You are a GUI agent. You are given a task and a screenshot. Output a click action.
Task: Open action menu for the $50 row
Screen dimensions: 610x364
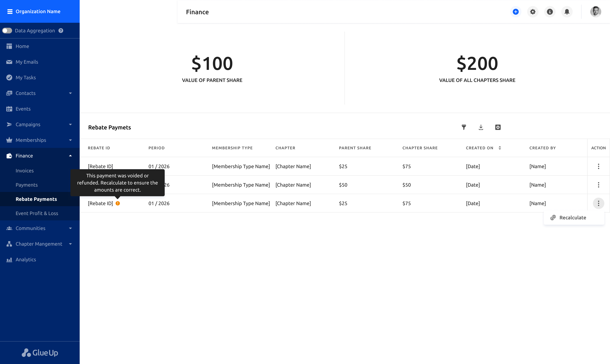point(598,185)
